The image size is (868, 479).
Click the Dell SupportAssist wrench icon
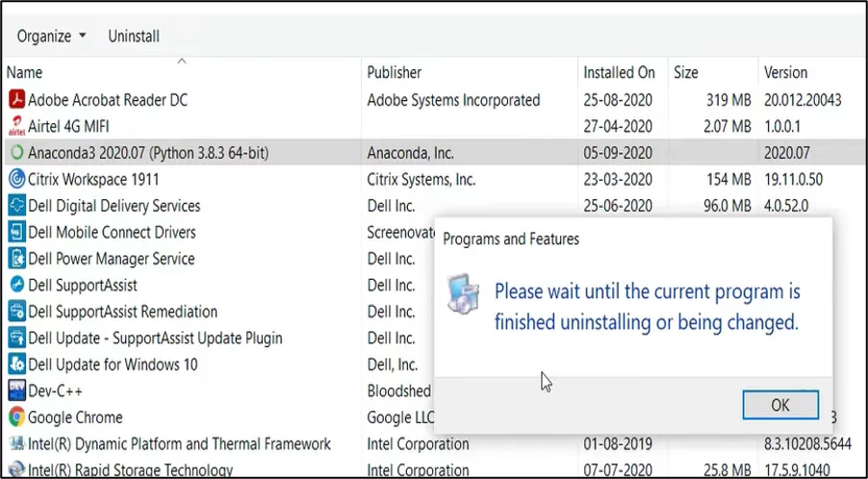17,285
